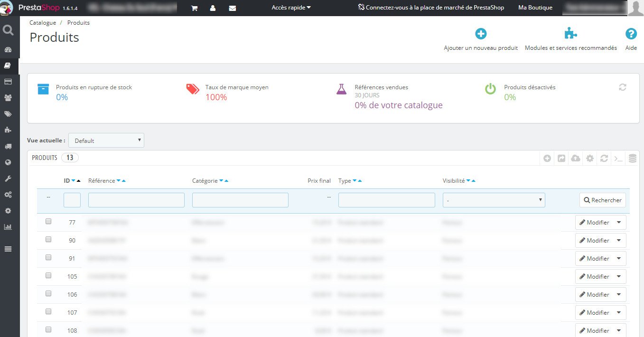Click Connectez-vous à la place de marché link

click(x=431, y=8)
